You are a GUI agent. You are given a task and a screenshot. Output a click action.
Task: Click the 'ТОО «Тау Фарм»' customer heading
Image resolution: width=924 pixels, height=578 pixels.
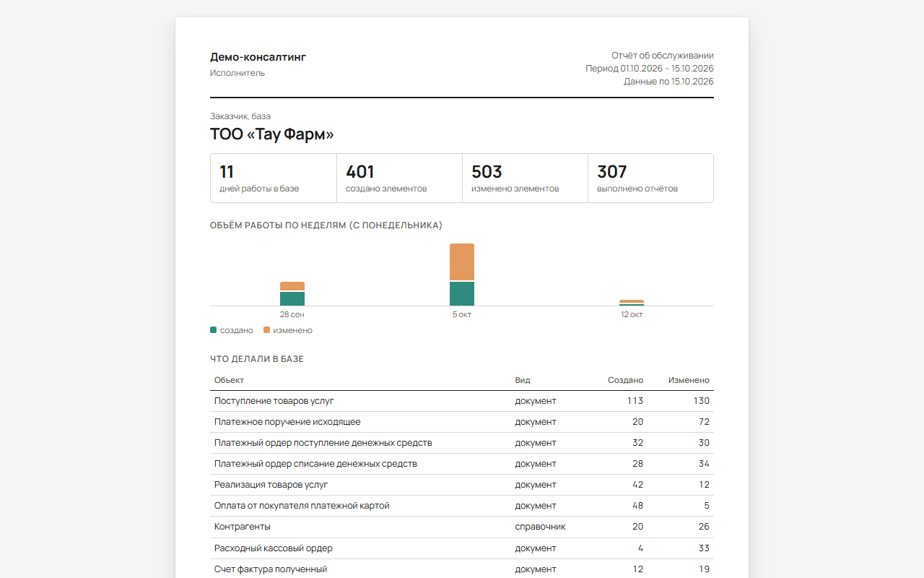coord(272,134)
